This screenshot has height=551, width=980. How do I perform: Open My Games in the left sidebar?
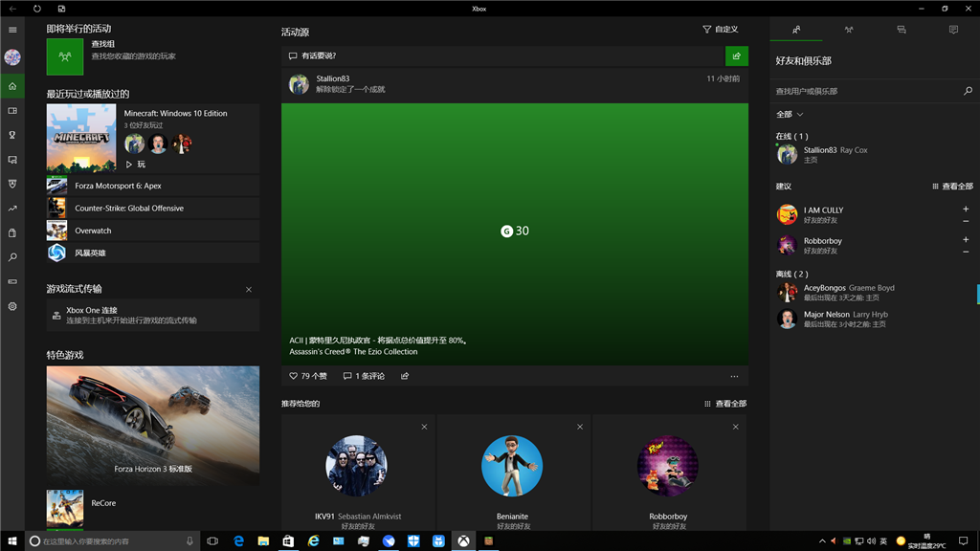pos(12,111)
